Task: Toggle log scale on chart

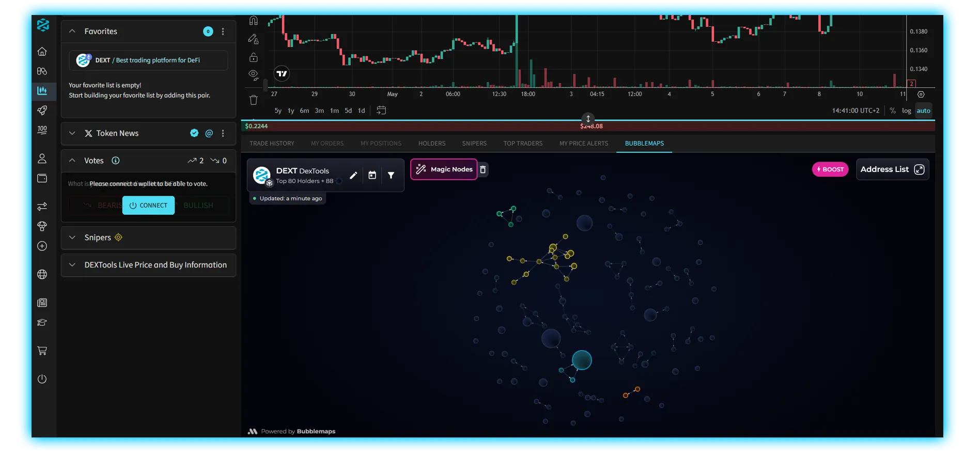Action: pyautogui.click(x=906, y=111)
